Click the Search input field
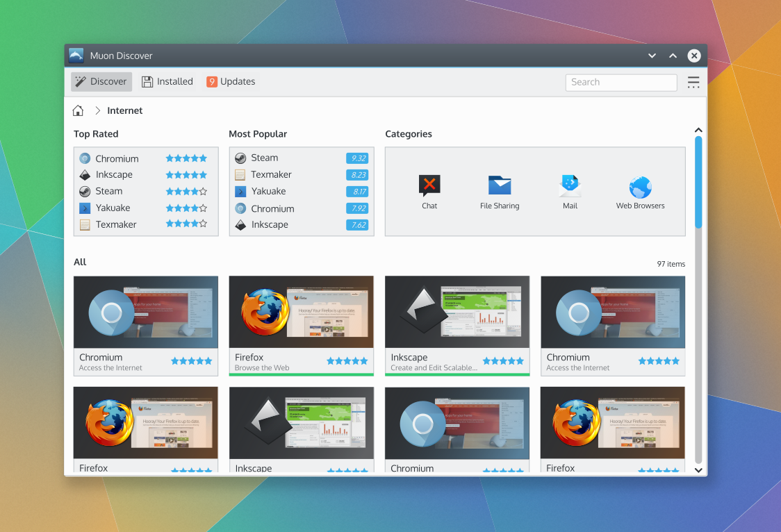Screen dimensions: 781x532 (x=620, y=82)
